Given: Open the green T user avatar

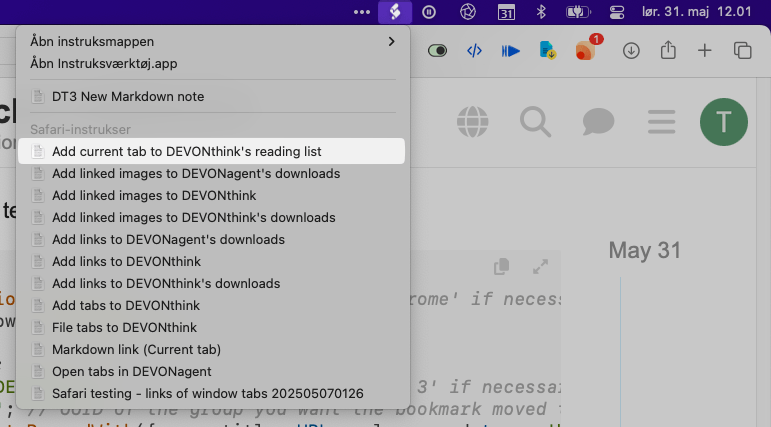Looking at the screenshot, I should tap(724, 122).
